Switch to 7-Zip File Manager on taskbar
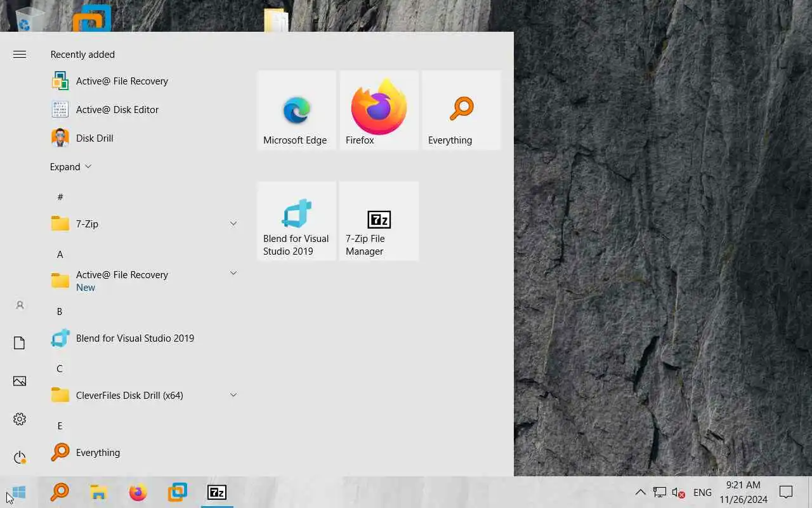 point(217,492)
